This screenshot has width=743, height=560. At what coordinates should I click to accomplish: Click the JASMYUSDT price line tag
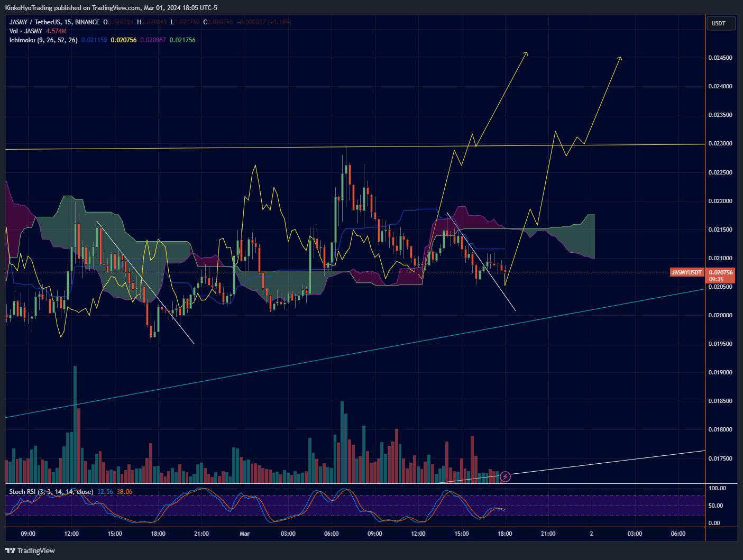pos(686,272)
